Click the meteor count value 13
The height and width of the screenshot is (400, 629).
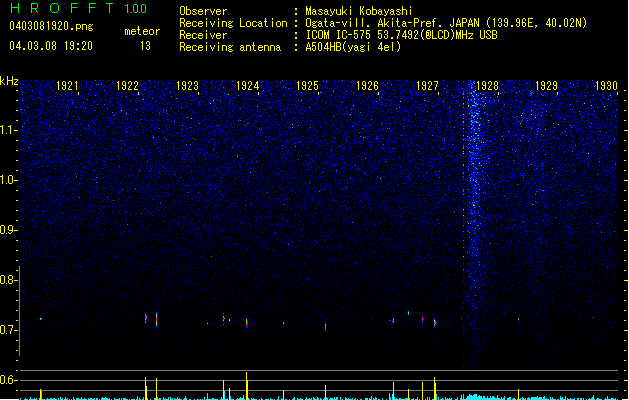[x=145, y=46]
